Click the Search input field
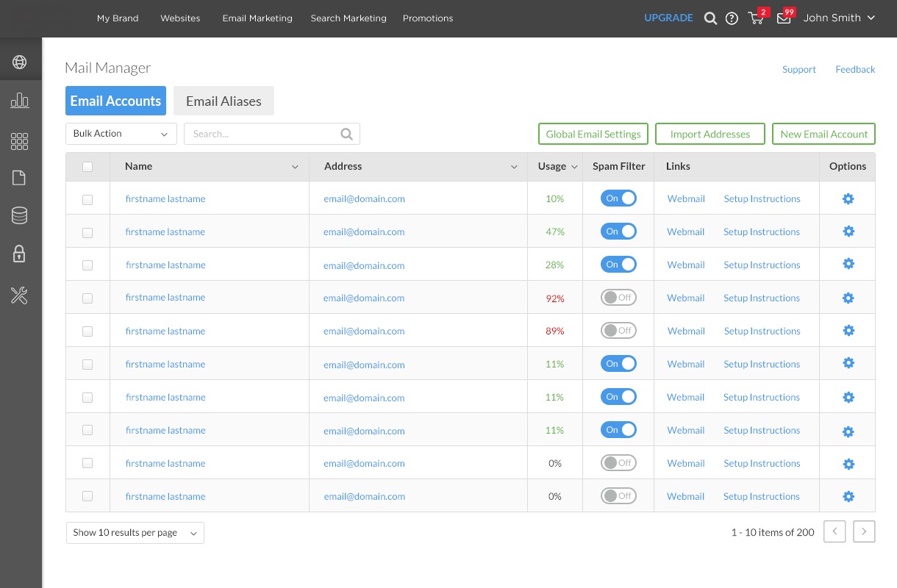Viewport: 897px width, 588px height. [261, 134]
